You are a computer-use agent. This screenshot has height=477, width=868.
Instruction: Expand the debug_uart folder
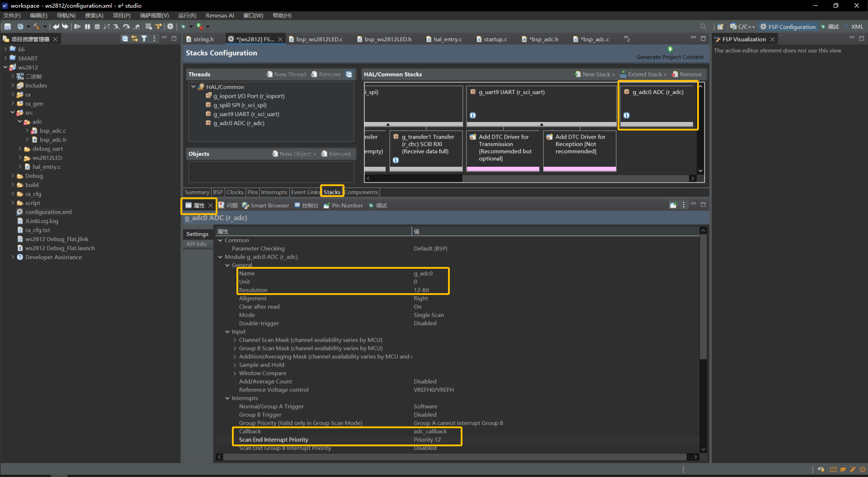(20, 149)
